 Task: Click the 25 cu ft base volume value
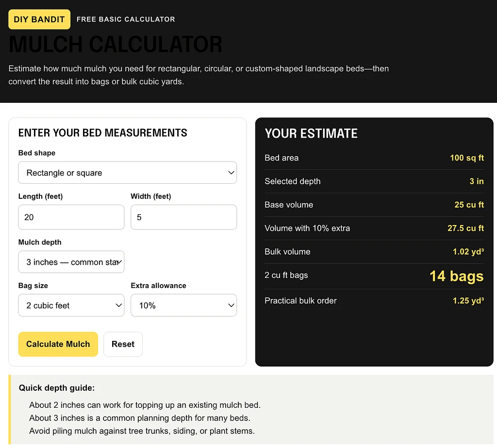(x=469, y=205)
